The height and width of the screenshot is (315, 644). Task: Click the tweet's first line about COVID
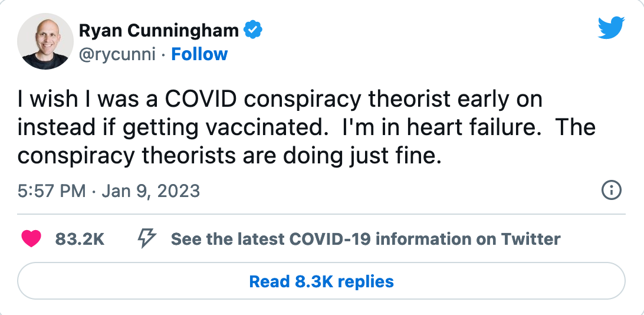point(280,99)
